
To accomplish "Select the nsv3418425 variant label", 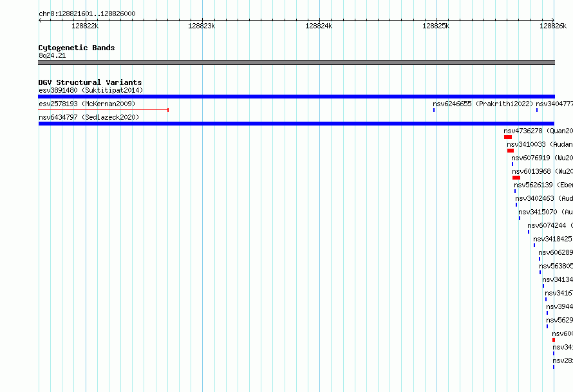I will [x=552, y=239].
